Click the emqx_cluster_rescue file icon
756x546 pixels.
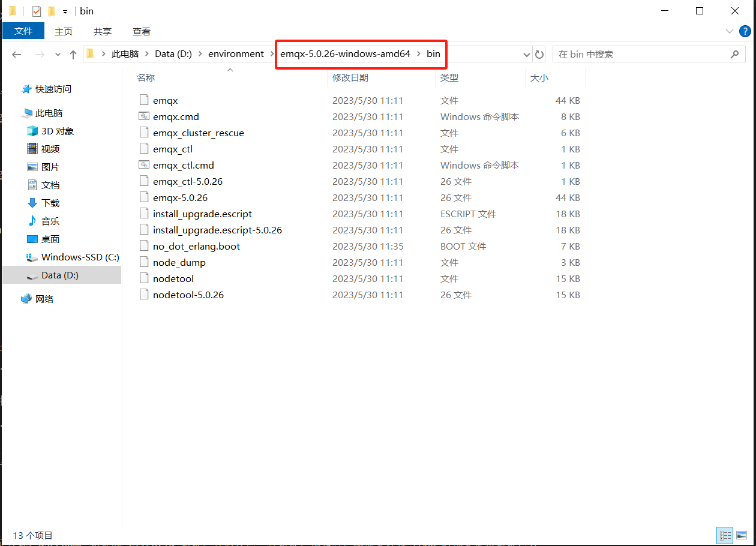(143, 133)
